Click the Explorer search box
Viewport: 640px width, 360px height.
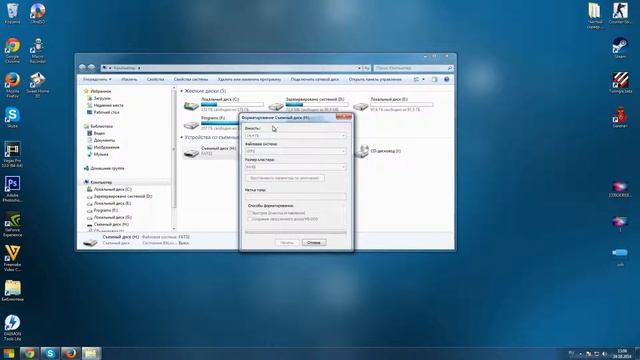click(x=413, y=68)
